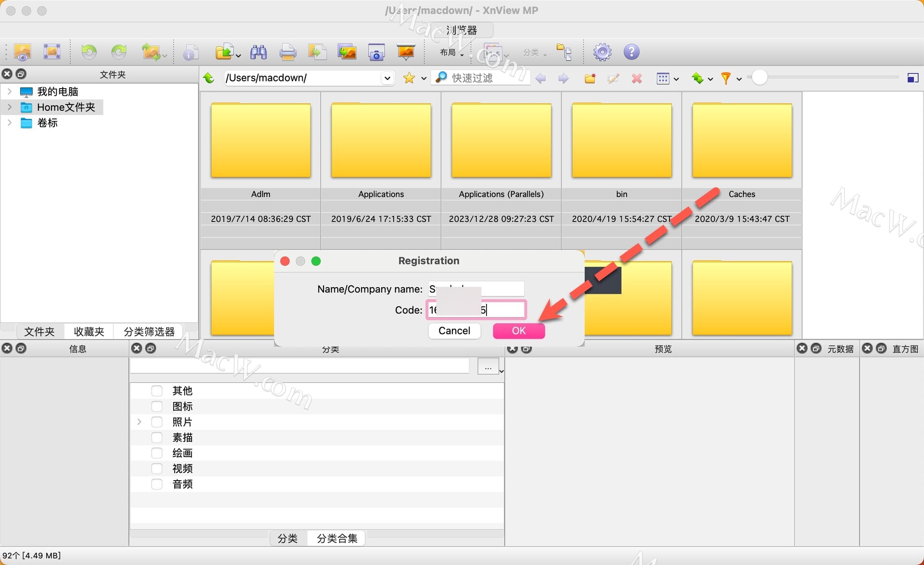Click the printer icon
924x565 pixels.
tap(288, 52)
